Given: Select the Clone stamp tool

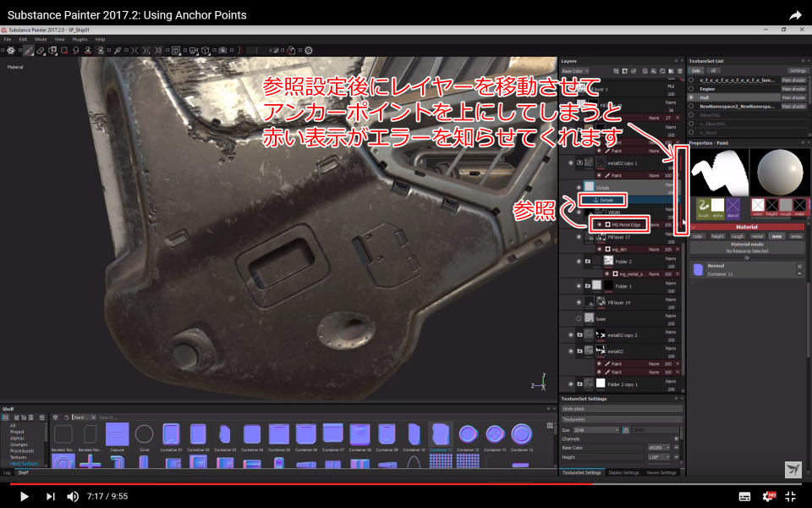Looking at the screenshot, I should pyautogui.click(x=88, y=50).
